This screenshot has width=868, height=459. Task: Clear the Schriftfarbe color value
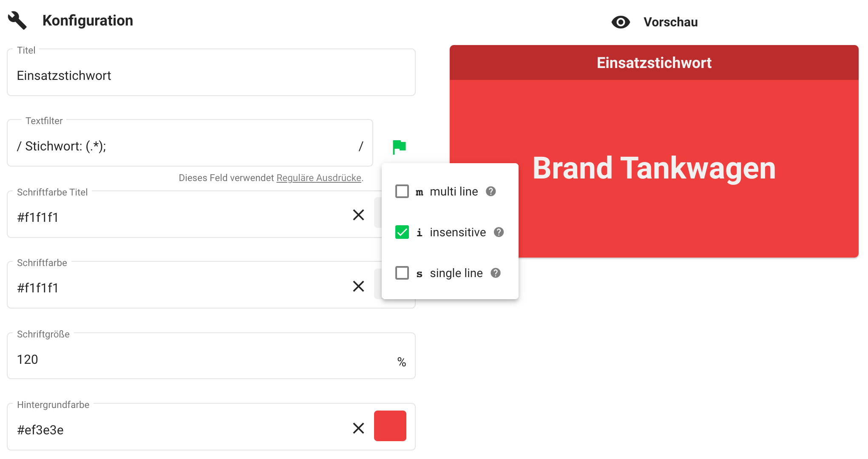tap(358, 286)
